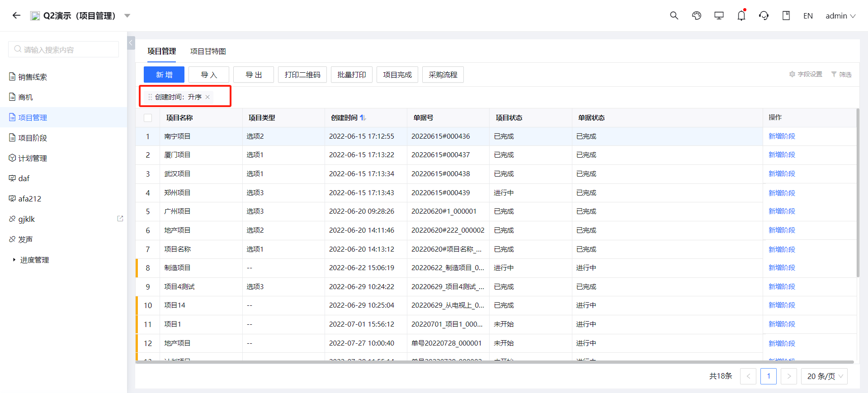The image size is (868, 393).
Task: Open the afa212 sidebar entry
Action: [29, 199]
